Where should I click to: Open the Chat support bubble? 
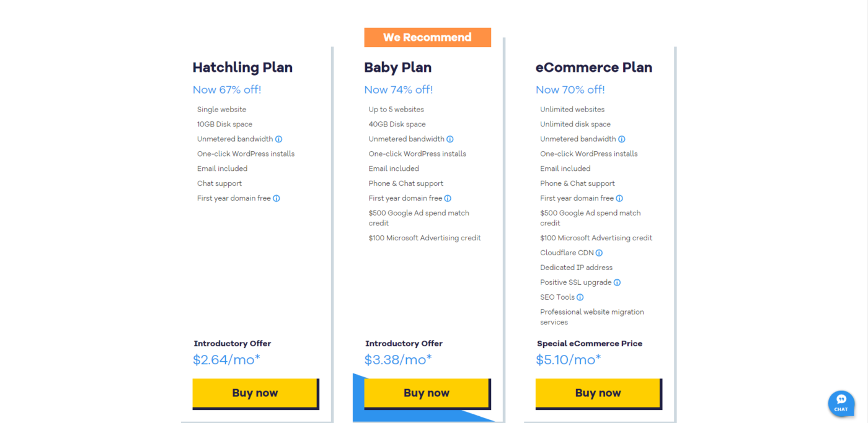tap(841, 403)
